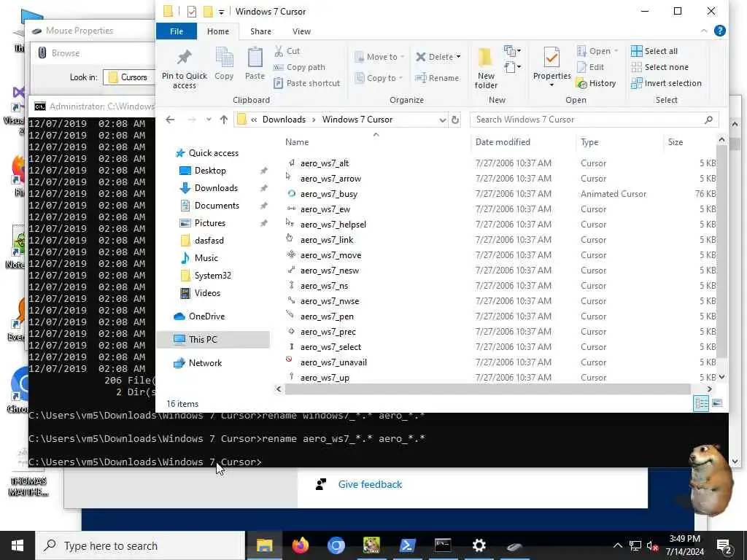The width and height of the screenshot is (747, 560).
Task: Open Desktop in the navigation pane
Action: click(x=210, y=171)
